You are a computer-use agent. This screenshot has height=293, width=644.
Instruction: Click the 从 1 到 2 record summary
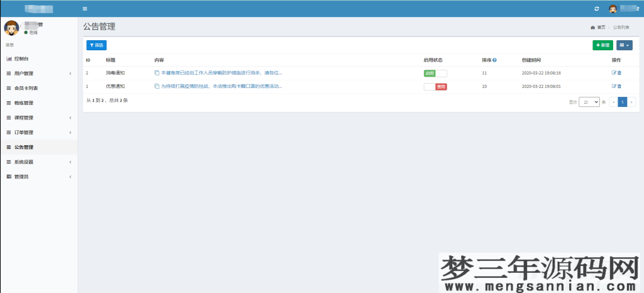click(107, 100)
